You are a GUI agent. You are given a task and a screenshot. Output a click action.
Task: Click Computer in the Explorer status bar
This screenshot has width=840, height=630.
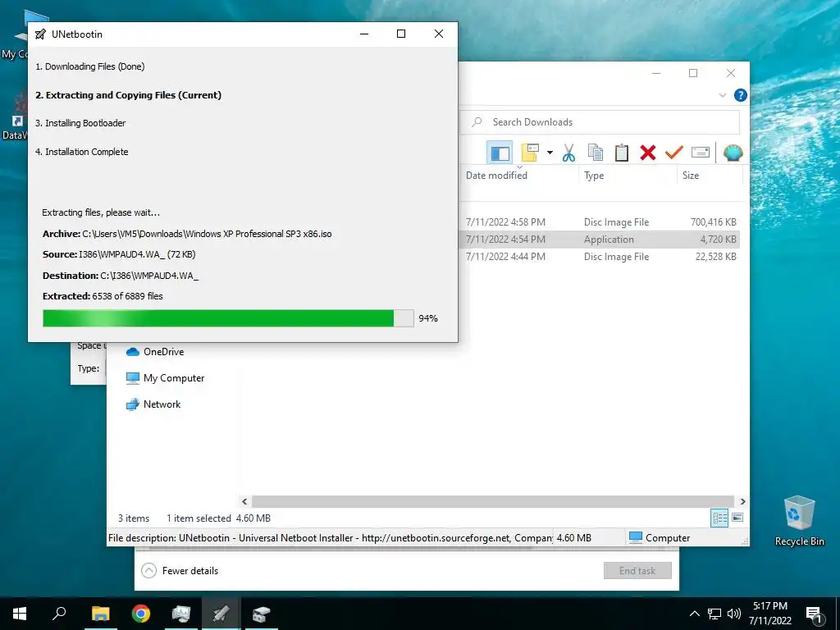(x=660, y=538)
